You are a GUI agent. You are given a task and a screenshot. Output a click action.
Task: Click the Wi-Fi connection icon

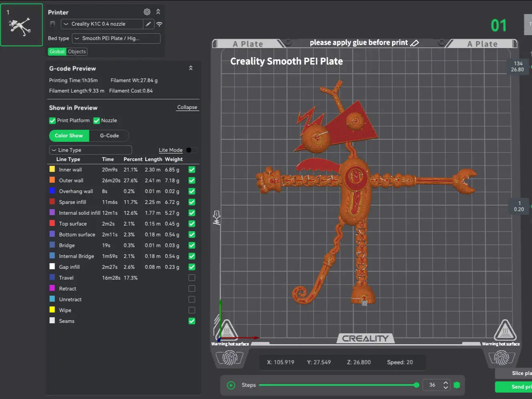[x=159, y=24]
